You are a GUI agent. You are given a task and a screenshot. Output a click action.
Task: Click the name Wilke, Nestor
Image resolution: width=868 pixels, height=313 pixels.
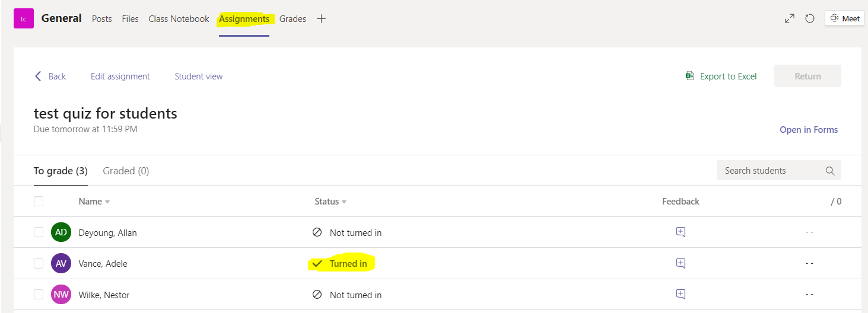pos(104,295)
